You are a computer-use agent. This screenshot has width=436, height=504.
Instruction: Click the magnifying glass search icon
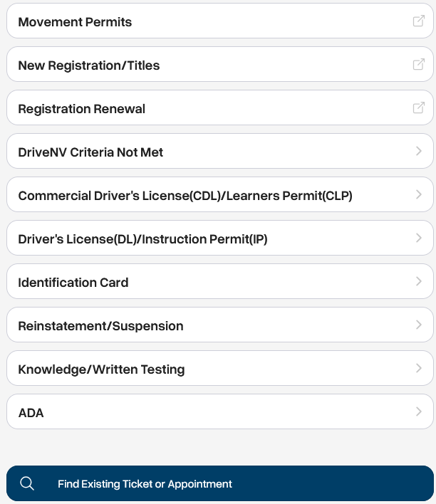pyautogui.click(x=27, y=484)
